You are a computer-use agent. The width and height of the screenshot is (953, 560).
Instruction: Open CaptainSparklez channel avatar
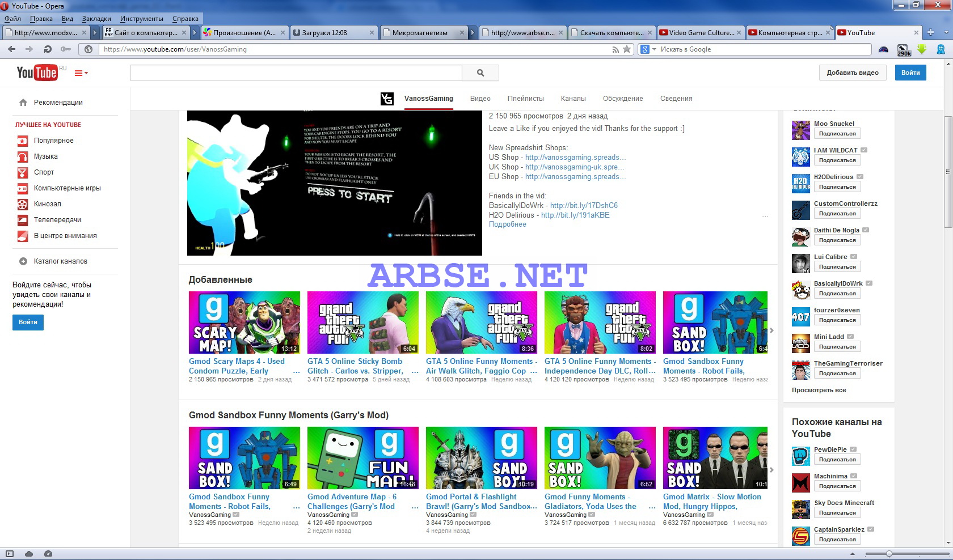(x=801, y=536)
